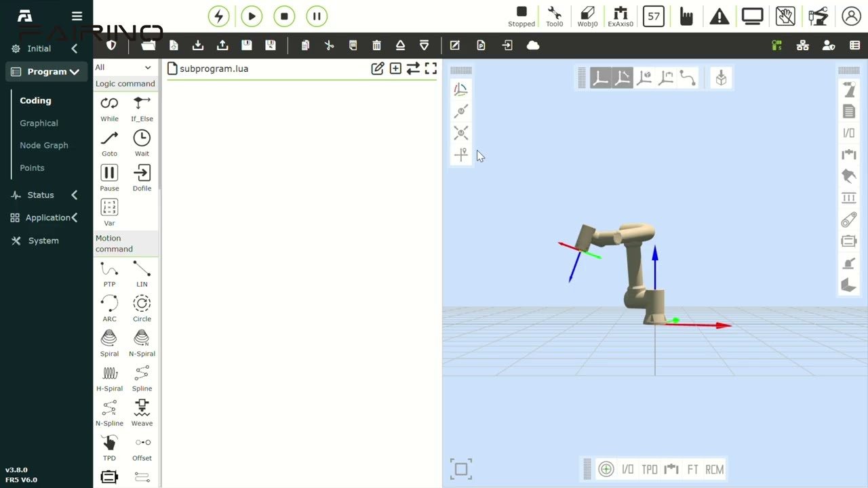Toggle the hamburger sidebar menu
The width and height of the screenshot is (868, 488).
coord(77,16)
